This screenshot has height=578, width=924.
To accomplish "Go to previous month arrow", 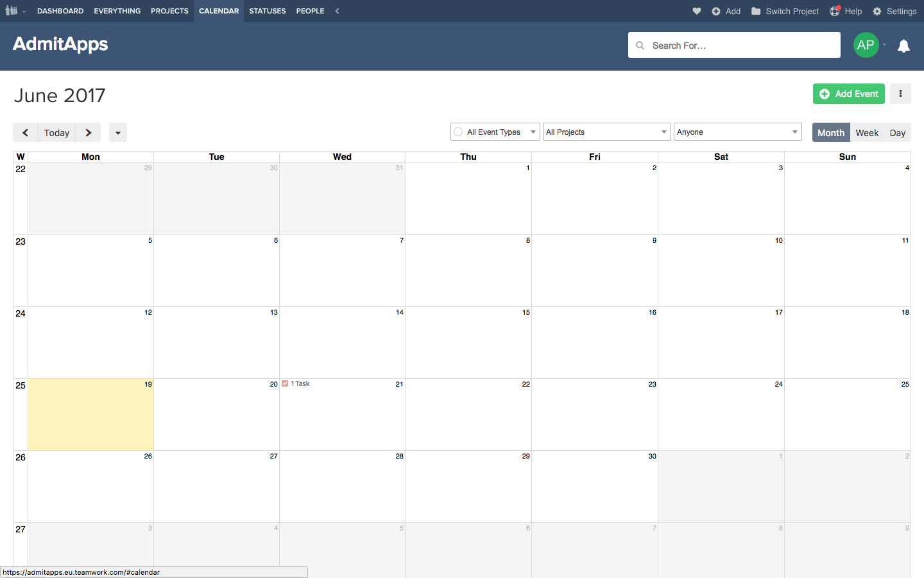I will [x=26, y=132].
